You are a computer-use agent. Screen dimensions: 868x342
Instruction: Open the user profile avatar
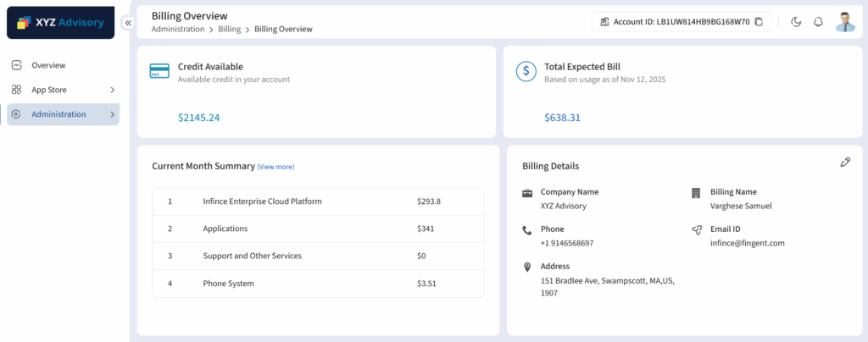[845, 22]
